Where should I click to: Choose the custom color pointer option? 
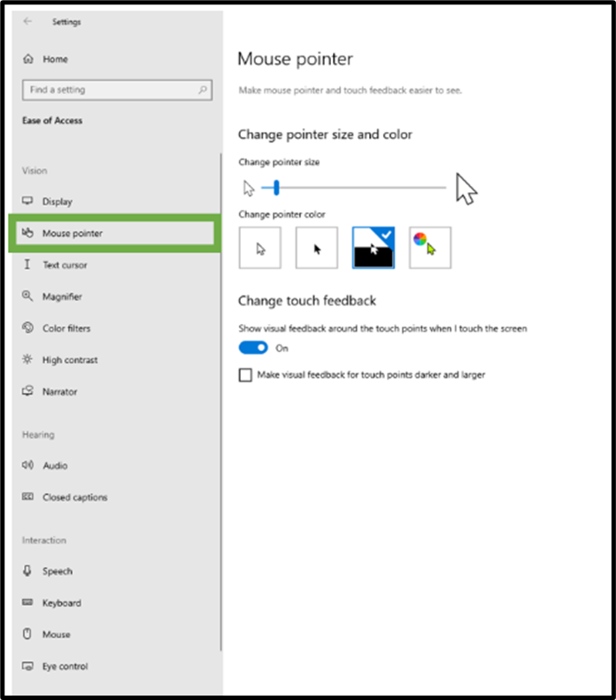tap(430, 248)
